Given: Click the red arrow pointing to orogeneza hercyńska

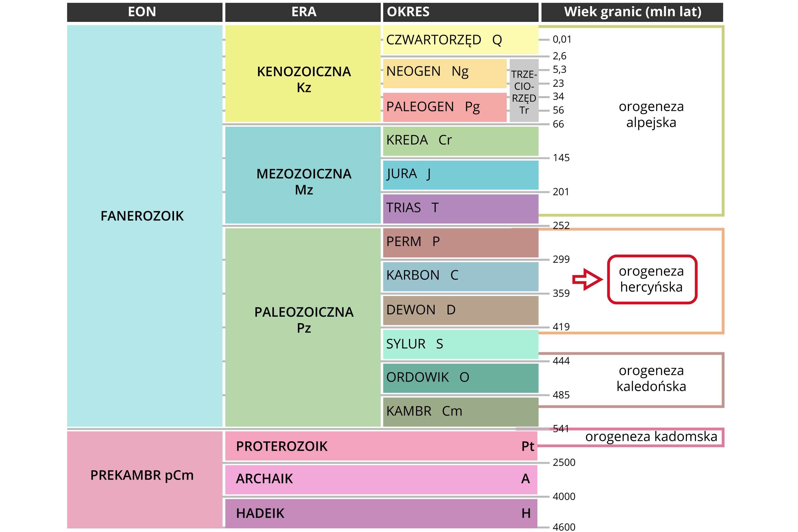Looking at the screenshot, I should (x=588, y=280).
